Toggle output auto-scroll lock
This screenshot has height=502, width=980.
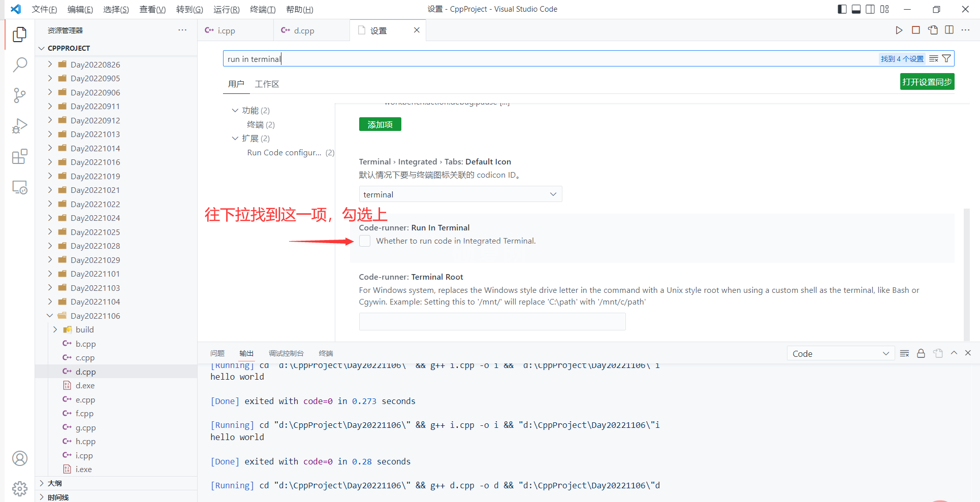point(921,353)
